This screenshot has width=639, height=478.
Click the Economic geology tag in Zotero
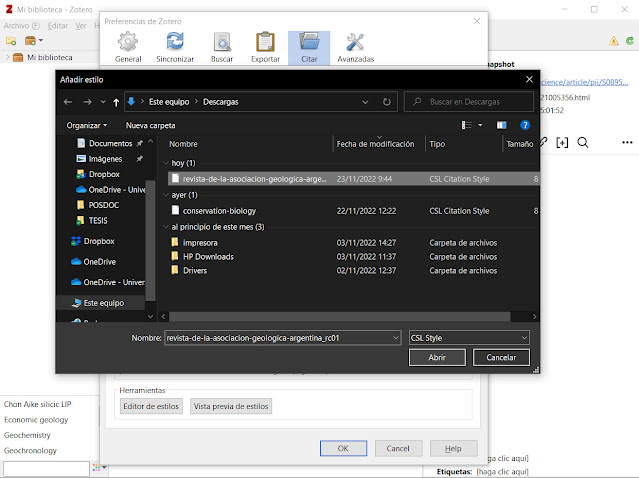pos(36,420)
